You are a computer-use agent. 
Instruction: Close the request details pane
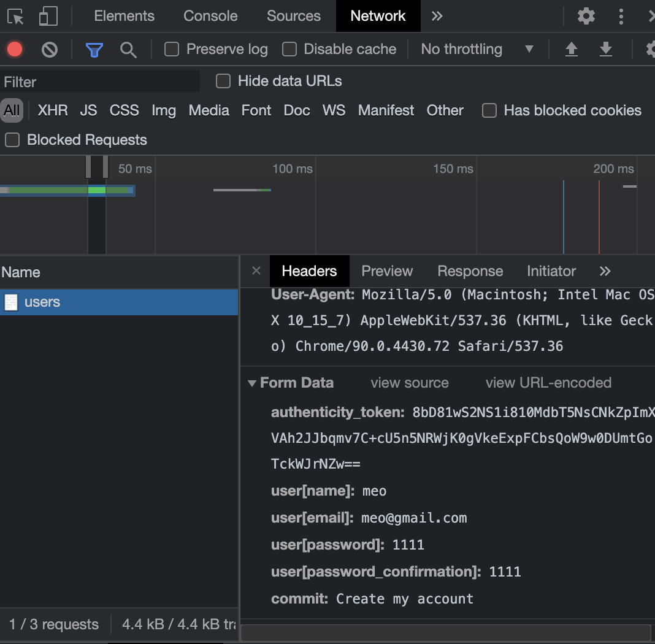256,270
